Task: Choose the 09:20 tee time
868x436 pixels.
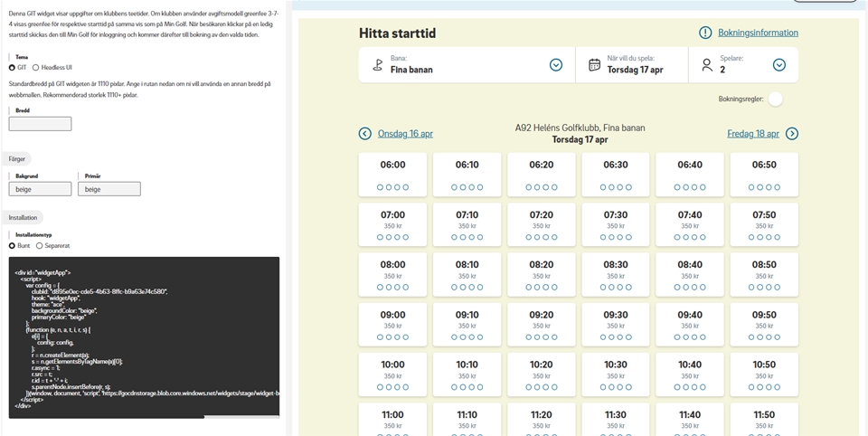Action: coord(542,324)
